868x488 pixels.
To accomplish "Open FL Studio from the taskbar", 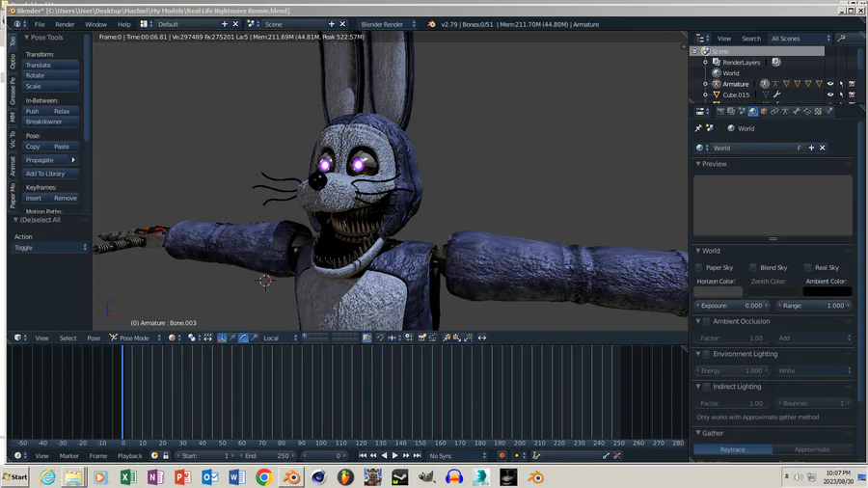I will (x=345, y=477).
